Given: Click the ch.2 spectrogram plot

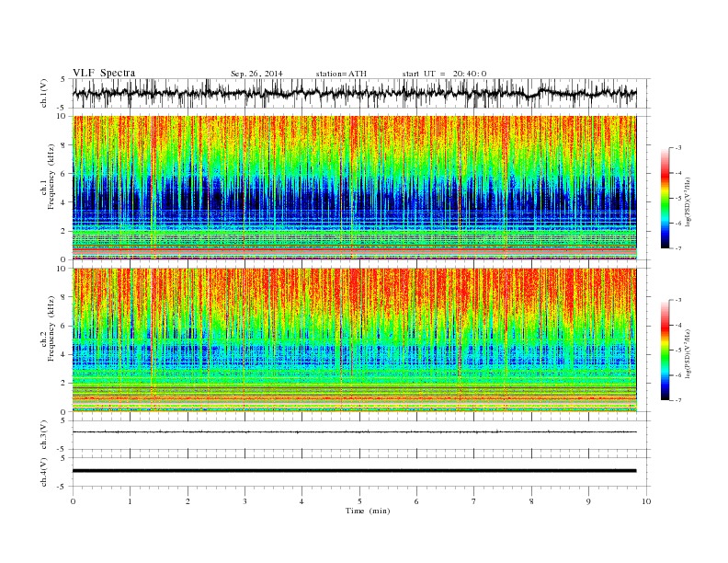Looking at the screenshot, I should click(354, 340).
